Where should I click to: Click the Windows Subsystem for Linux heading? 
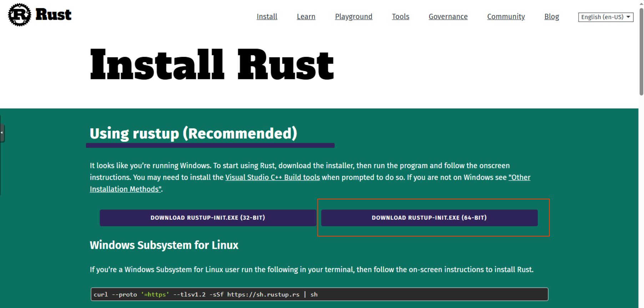click(x=164, y=245)
